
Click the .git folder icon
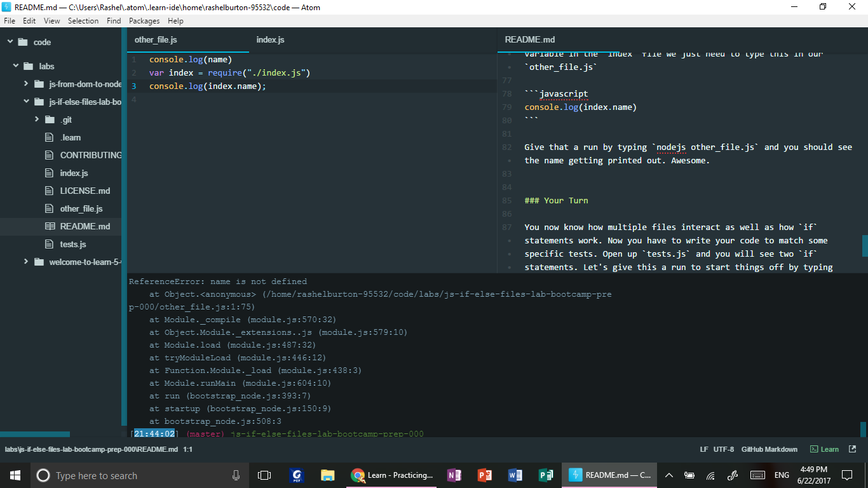coord(50,119)
